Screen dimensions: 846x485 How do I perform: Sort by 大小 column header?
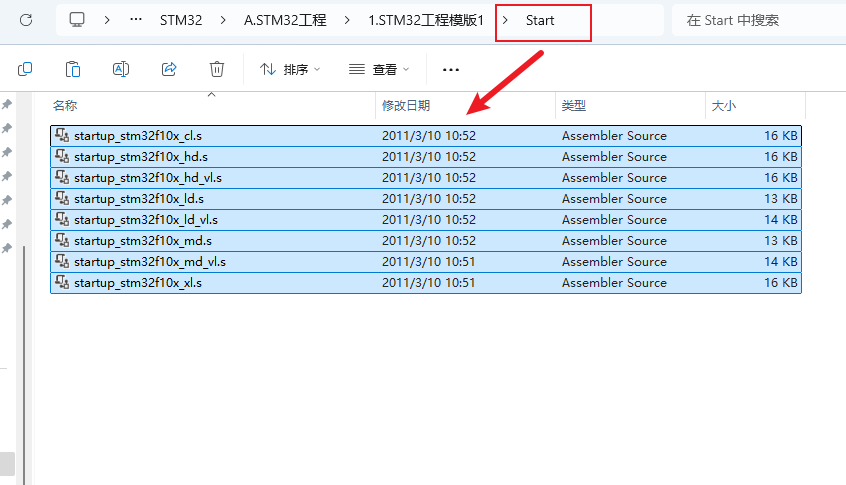[x=724, y=106]
